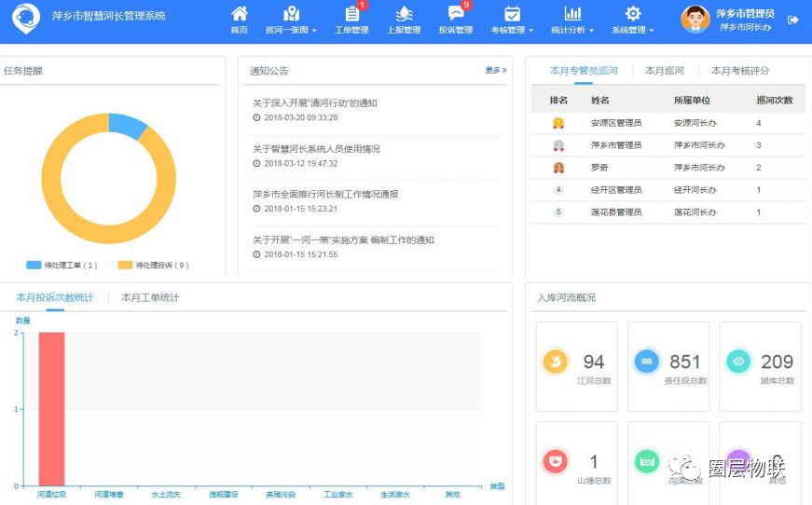Screen dimensions: 812x505
Task: Open 投诉管理 chat bubble icon
Action: coord(456,14)
